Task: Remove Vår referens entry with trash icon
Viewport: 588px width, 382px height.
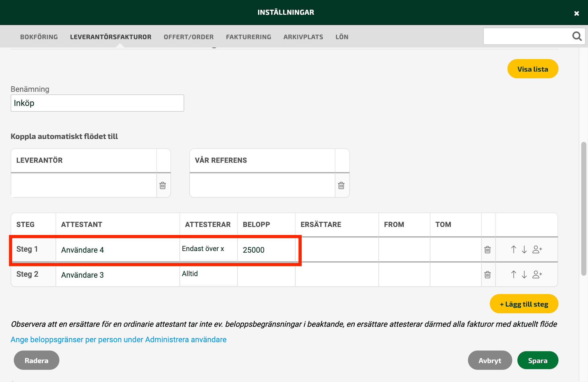Action: click(341, 185)
